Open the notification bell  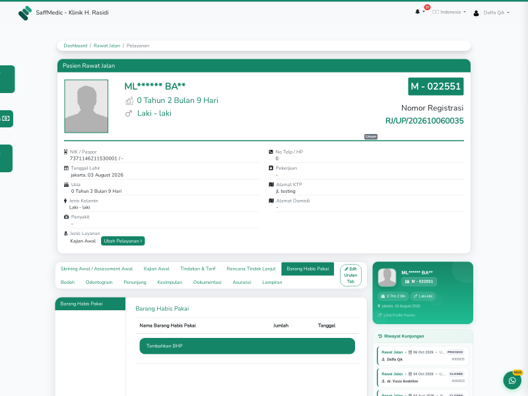(x=418, y=12)
